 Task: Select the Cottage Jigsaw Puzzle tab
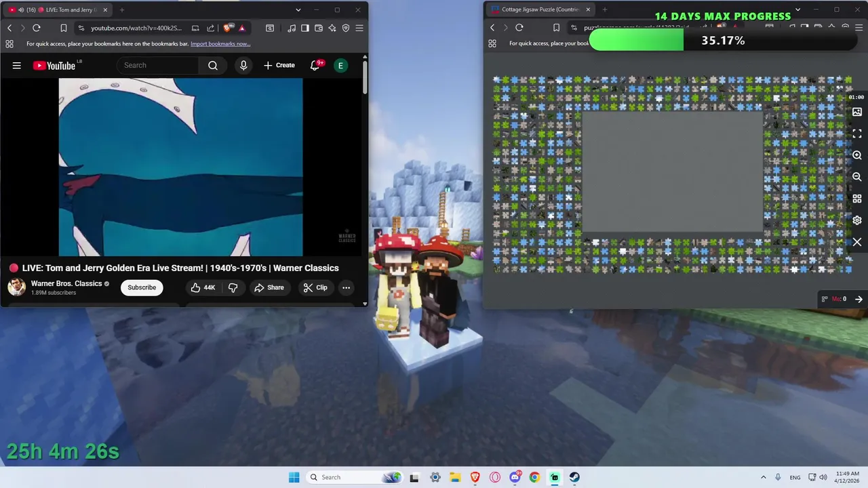pos(540,9)
